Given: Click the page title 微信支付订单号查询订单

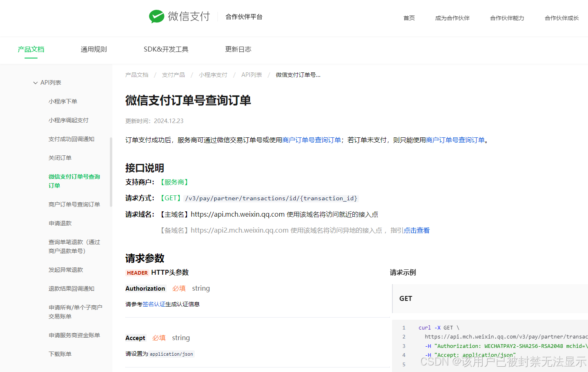Looking at the screenshot, I should pos(188,101).
